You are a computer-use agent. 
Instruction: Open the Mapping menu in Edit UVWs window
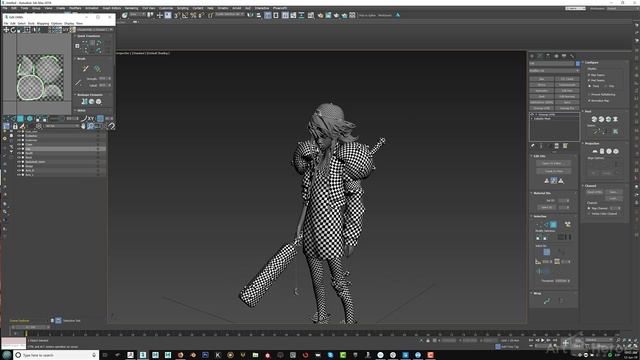[43, 23]
